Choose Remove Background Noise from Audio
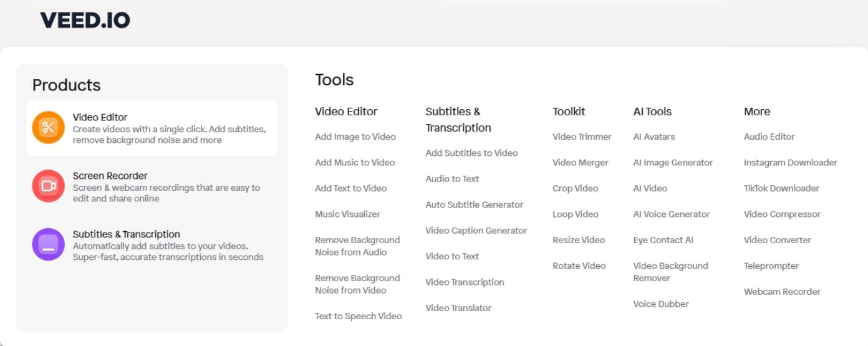The width and height of the screenshot is (868, 346). (357, 246)
